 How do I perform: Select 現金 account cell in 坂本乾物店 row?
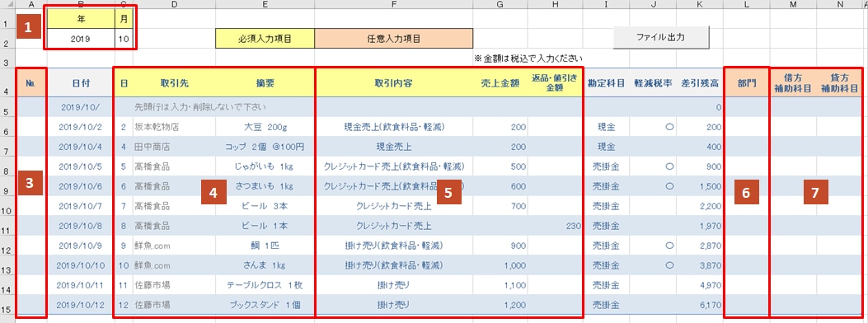tap(607, 127)
